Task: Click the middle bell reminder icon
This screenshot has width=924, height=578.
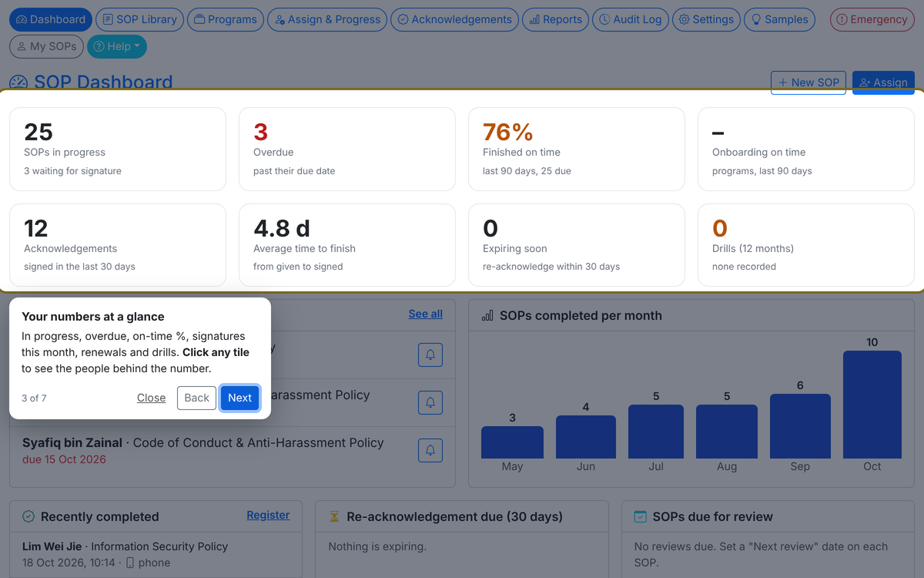Action: pyautogui.click(x=430, y=402)
